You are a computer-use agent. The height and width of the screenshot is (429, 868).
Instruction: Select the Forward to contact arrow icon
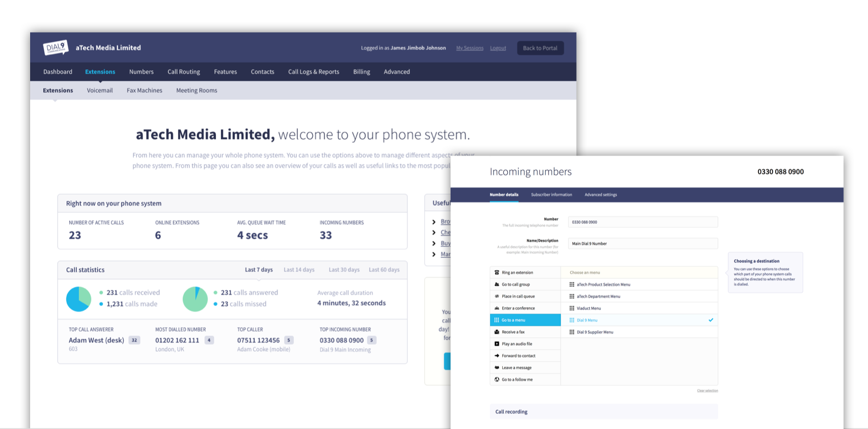click(x=497, y=356)
